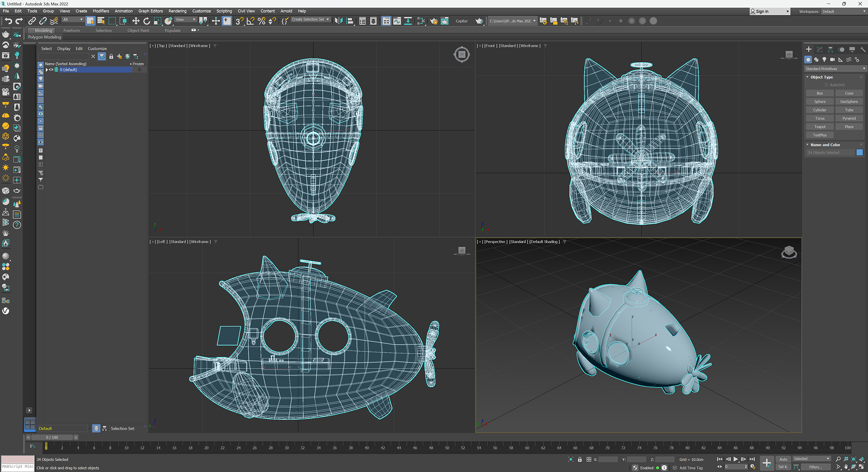
Task: Open the Rendering menu
Action: (177, 11)
